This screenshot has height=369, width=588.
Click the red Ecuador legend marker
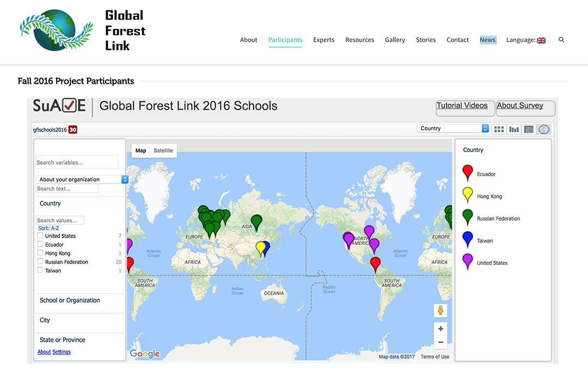468,173
